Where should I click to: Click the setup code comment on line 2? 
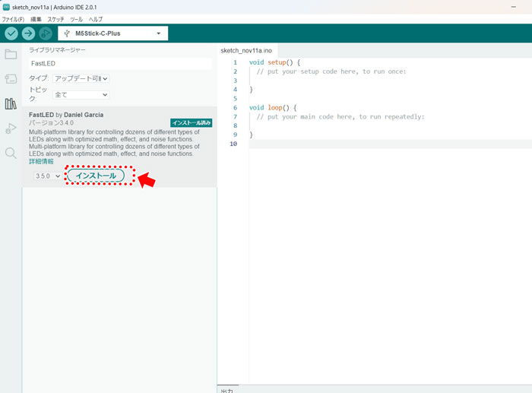[331, 71]
